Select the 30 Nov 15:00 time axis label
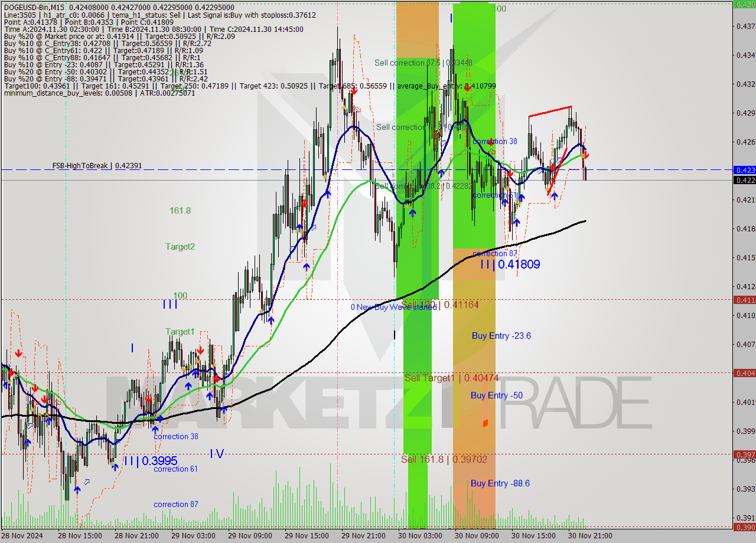Image resolution: width=756 pixels, height=543 pixels. tap(533, 536)
